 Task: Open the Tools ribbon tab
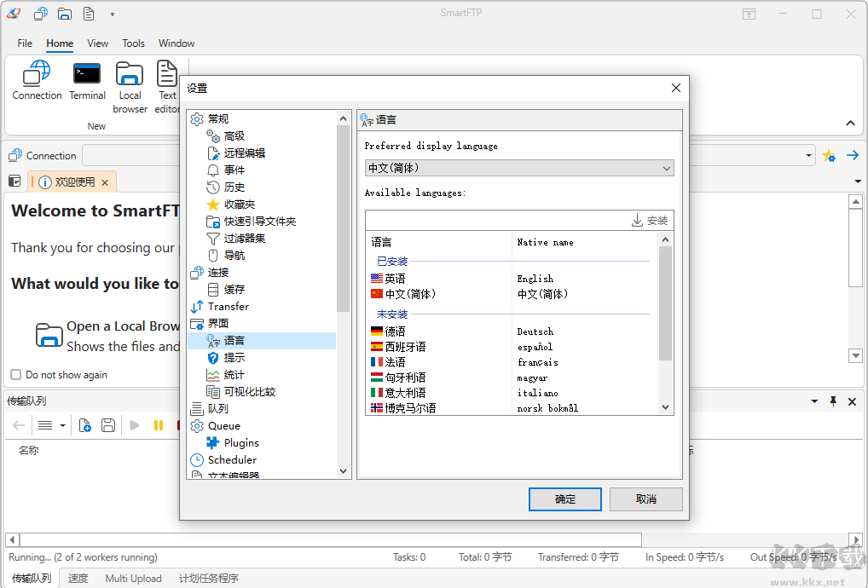pos(133,43)
